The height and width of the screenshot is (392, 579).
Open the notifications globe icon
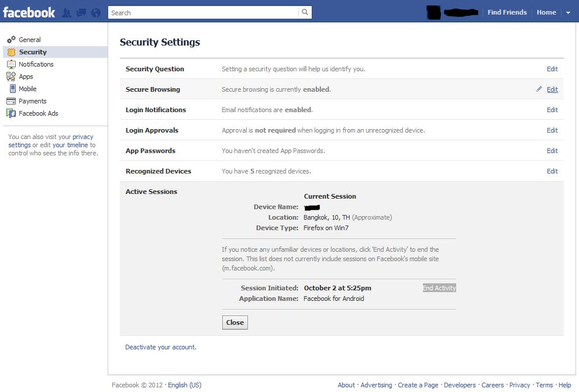click(95, 12)
